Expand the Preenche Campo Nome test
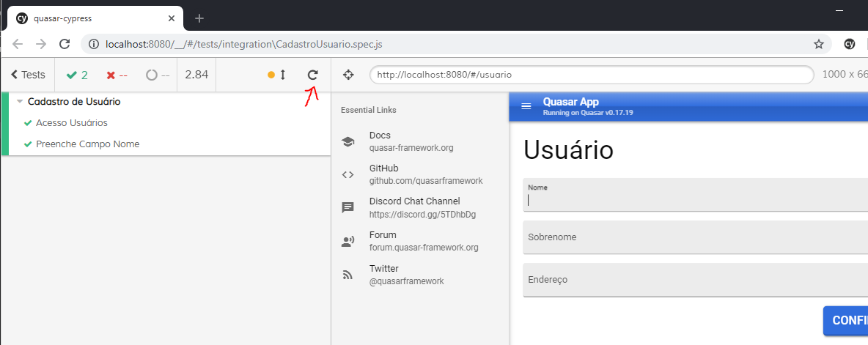This screenshot has height=345, width=868. coord(87,144)
